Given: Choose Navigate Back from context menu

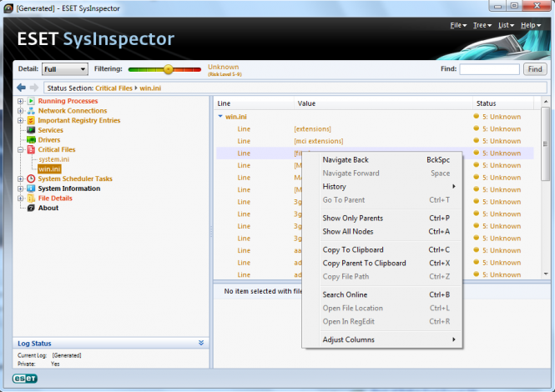Looking at the screenshot, I should tap(382, 160).
